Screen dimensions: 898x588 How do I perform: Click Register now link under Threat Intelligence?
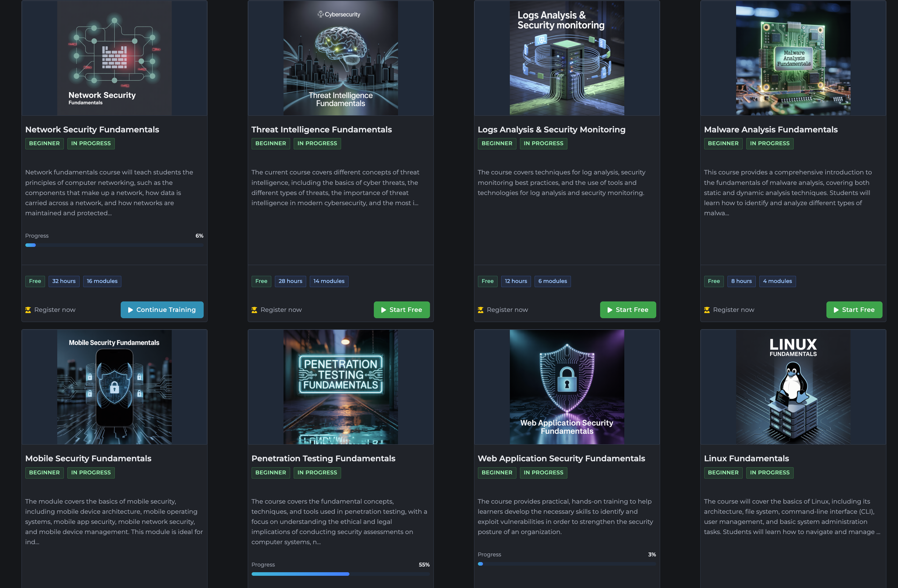tap(281, 310)
